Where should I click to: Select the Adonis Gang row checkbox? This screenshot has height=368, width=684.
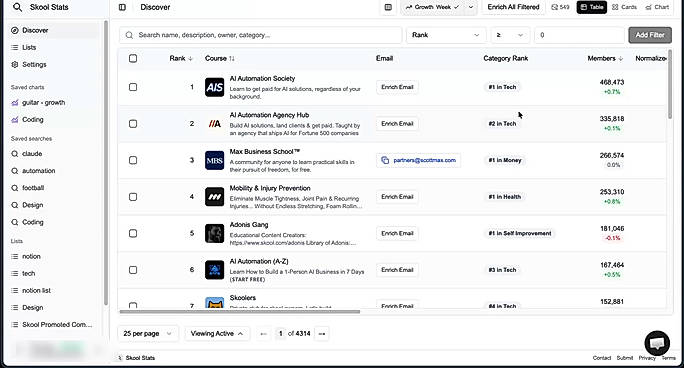[x=133, y=234]
